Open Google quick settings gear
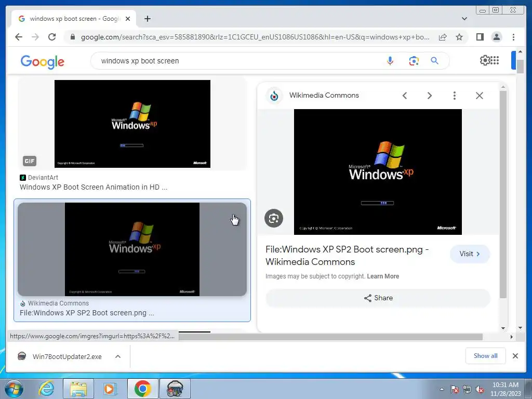 [x=485, y=60]
